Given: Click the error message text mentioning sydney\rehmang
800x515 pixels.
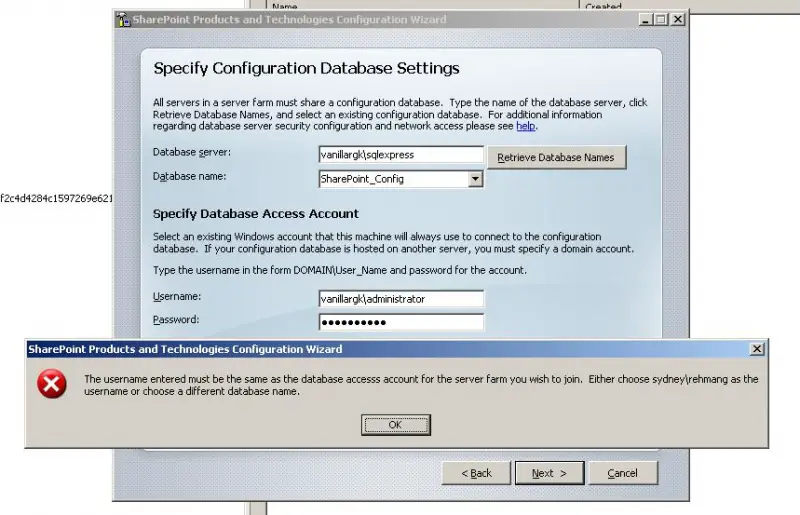Looking at the screenshot, I should coord(421,385).
